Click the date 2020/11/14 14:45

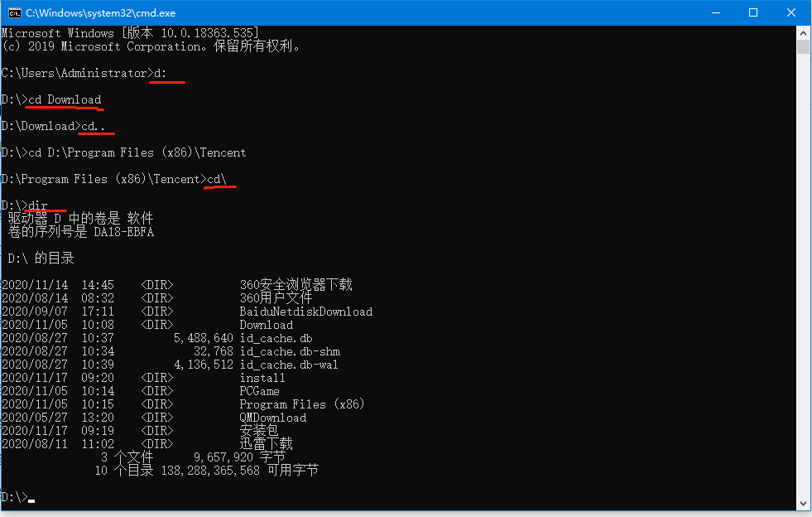[58, 285]
